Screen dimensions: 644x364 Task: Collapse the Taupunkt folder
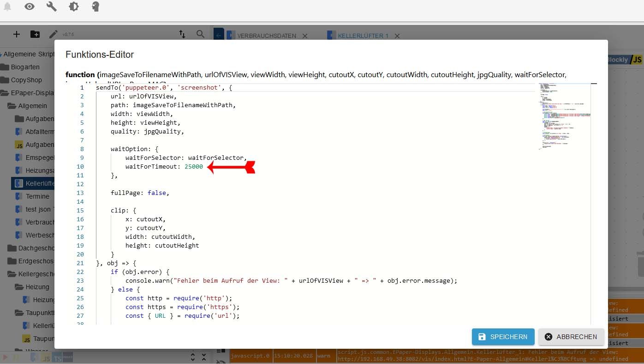pos(19,313)
